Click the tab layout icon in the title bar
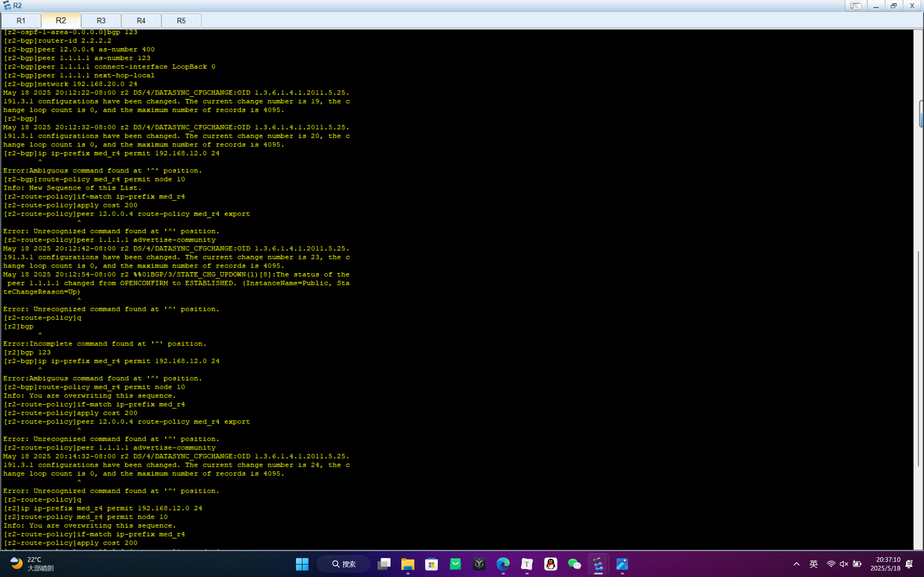 tap(856, 6)
